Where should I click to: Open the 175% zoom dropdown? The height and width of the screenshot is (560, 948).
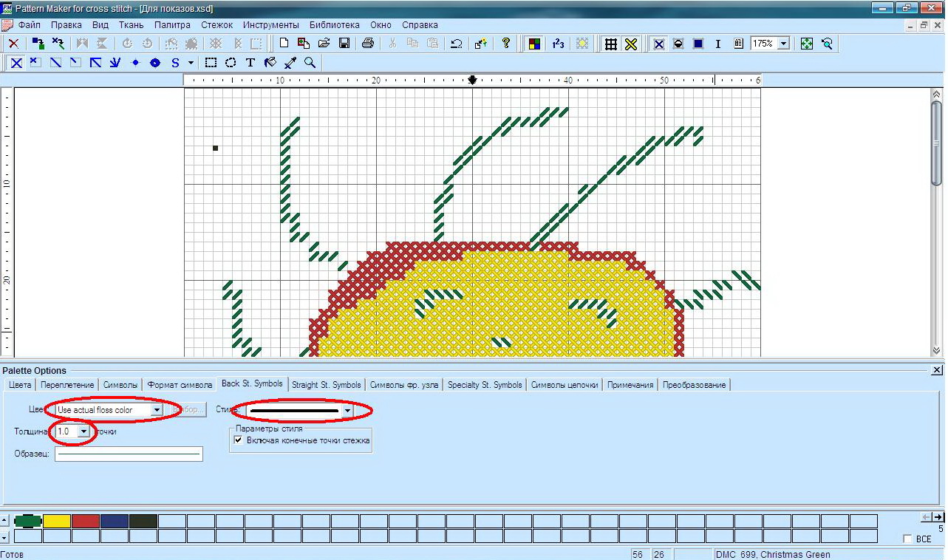pyautogui.click(x=782, y=44)
